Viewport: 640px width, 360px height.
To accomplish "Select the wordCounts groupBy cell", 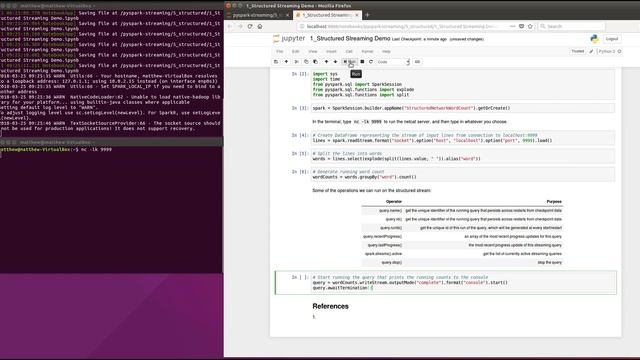I will pyautogui.click(x=462, y=174).
